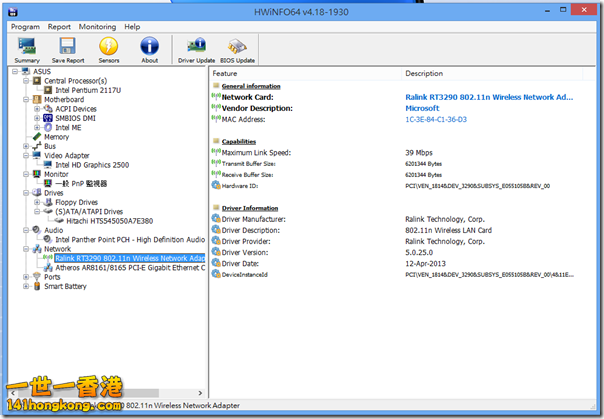Select Intel Panther Point PCH audio item
604x419 pixels.
pyautogui.click(x=130, y=240)
